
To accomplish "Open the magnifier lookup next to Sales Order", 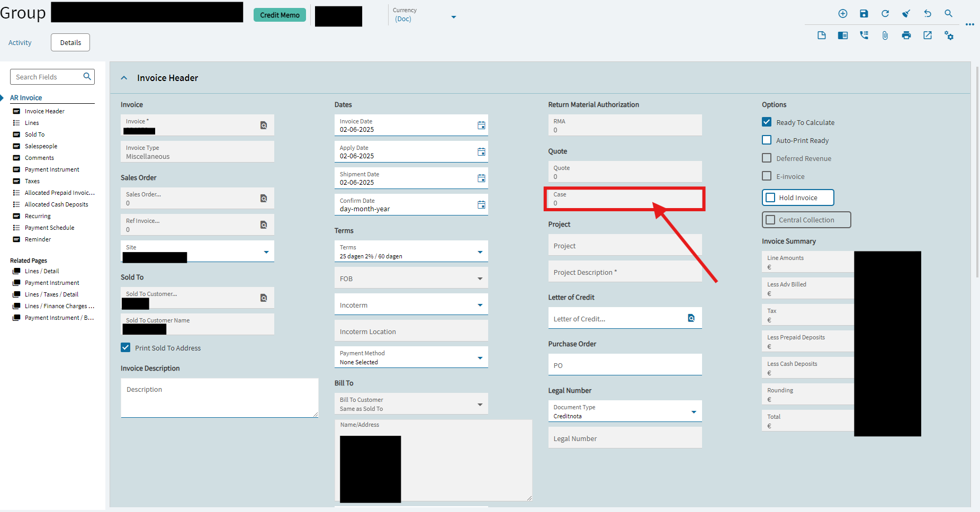I will [264, 198].
